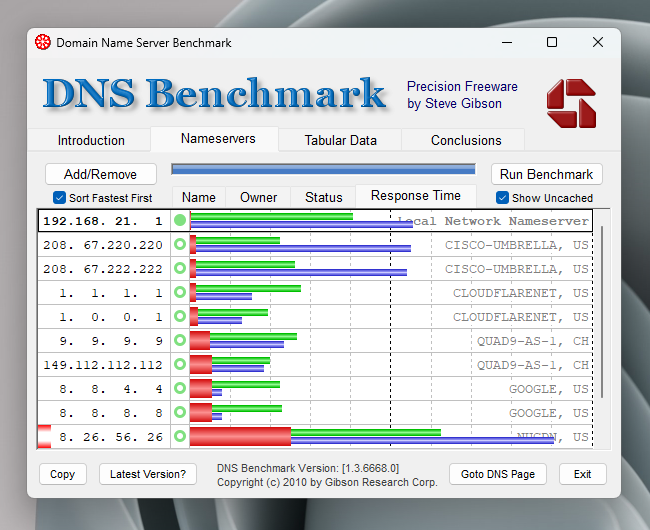The width and height of the screenshot is (650, 530).
Task: Click status circle for 1.1.1.1
Action: pyautogui.click(x=180, y=292)
